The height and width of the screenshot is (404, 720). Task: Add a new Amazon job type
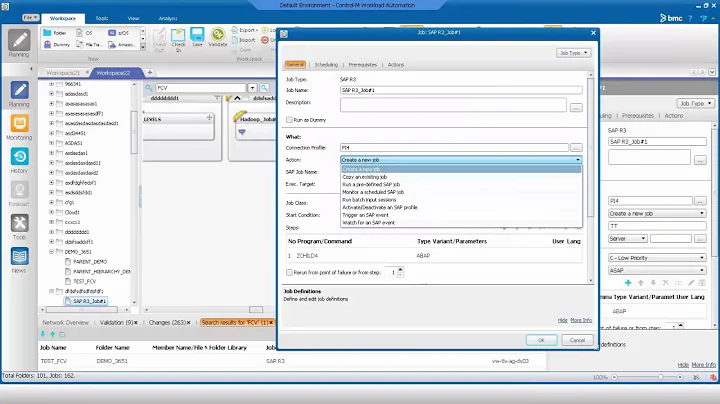coord(121,45)
